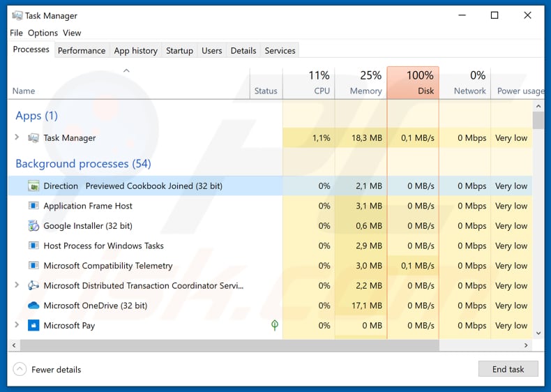551x392 pixels.
Task: Click the End task button
Action: tap(508, 369)
